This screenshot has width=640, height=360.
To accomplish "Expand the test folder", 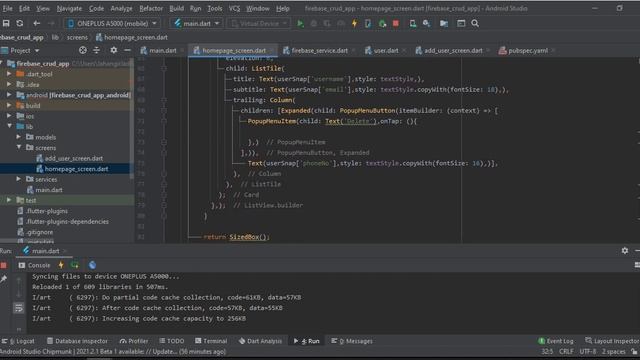I will pos(9,200).
